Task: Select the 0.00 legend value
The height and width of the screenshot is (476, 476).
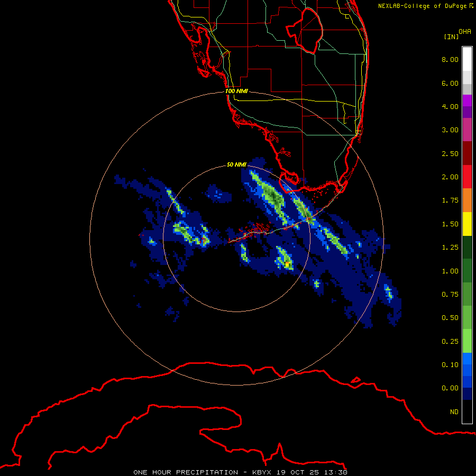Action: (x=450, y=388)
